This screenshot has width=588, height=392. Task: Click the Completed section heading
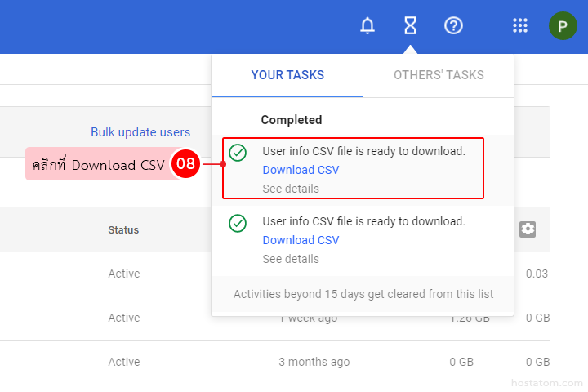point(292,120)
